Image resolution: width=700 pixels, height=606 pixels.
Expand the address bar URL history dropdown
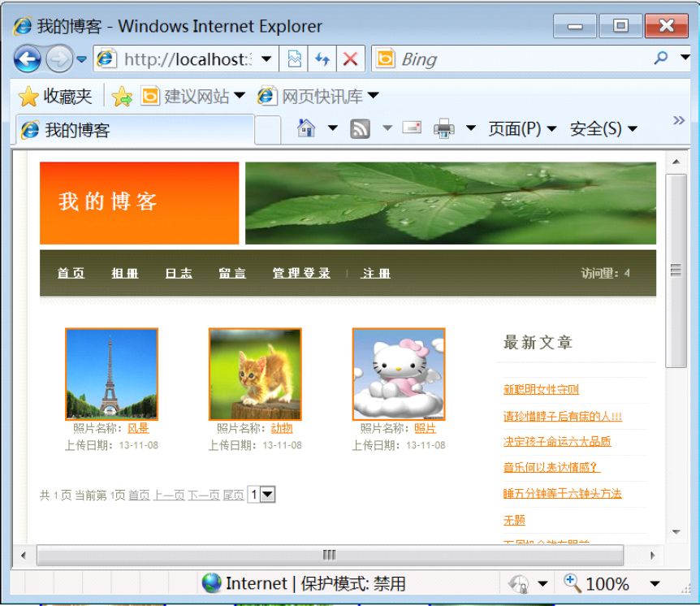pyautogui.click(x=266, y=59)
